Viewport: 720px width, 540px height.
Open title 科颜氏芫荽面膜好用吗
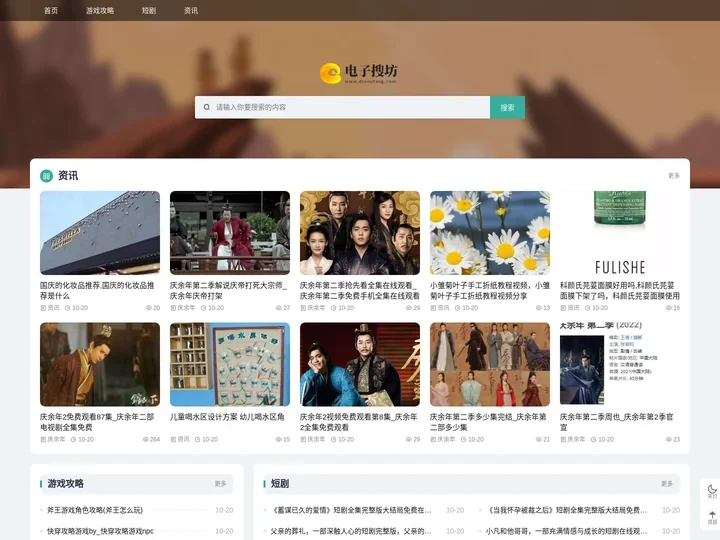pyautogui.click(x=619, y=290)
